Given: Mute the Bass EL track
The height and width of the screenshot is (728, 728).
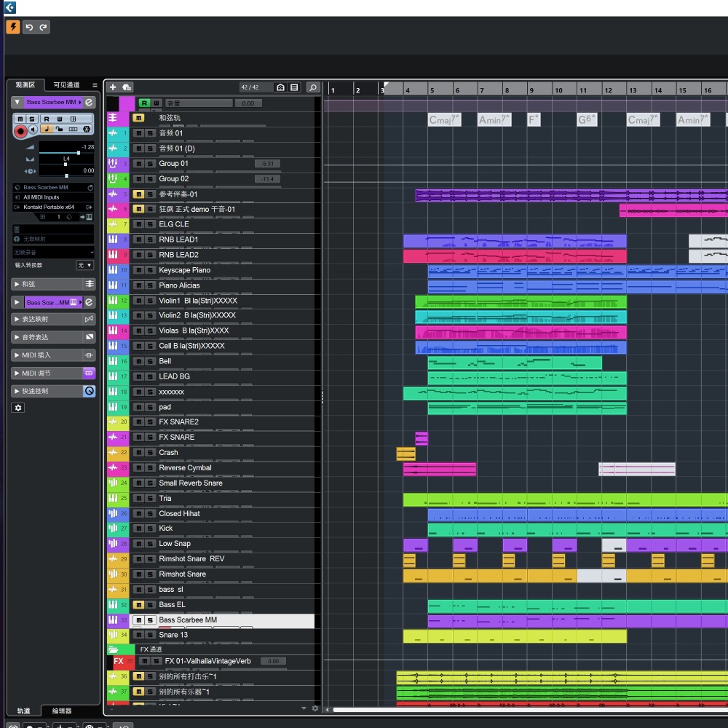Looking at the screenshot, I should (x=138, y=604).
